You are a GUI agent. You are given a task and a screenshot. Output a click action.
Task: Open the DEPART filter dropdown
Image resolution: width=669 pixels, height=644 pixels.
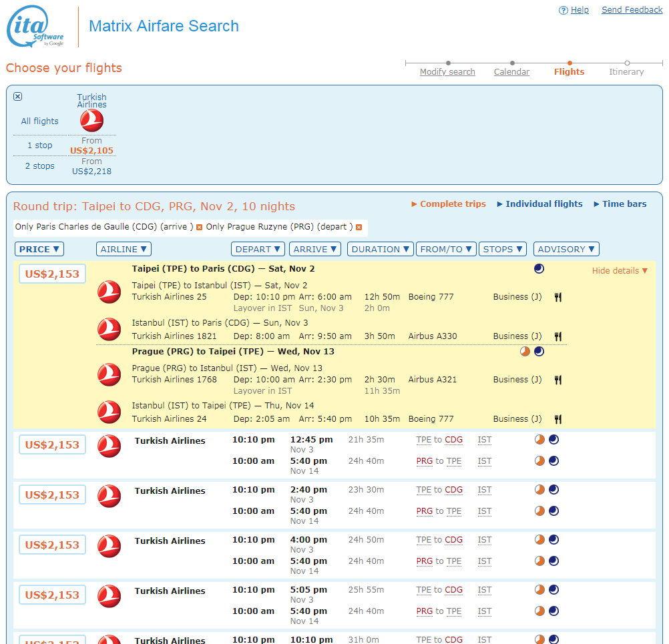point(258,249)
